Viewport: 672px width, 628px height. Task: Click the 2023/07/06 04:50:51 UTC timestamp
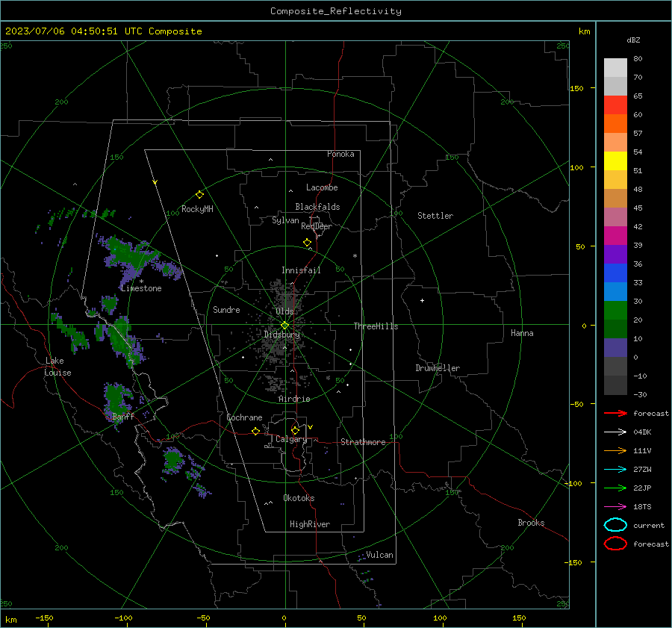coord(103,31)
